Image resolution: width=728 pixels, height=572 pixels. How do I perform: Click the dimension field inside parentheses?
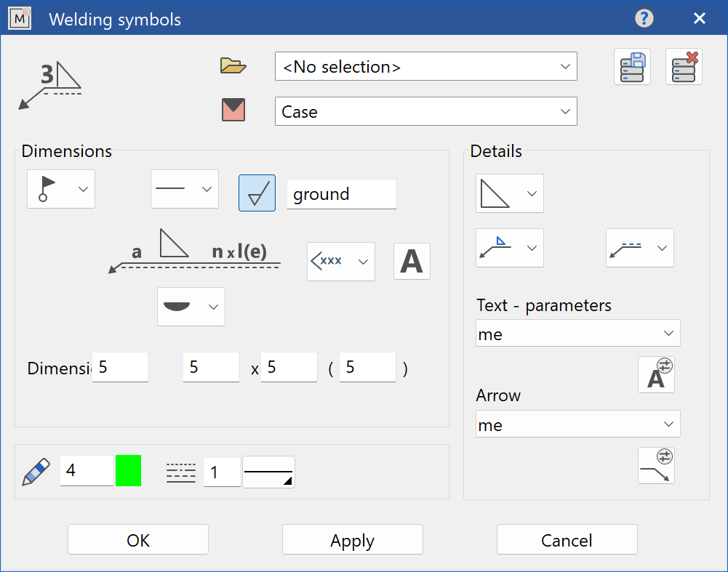367,367
